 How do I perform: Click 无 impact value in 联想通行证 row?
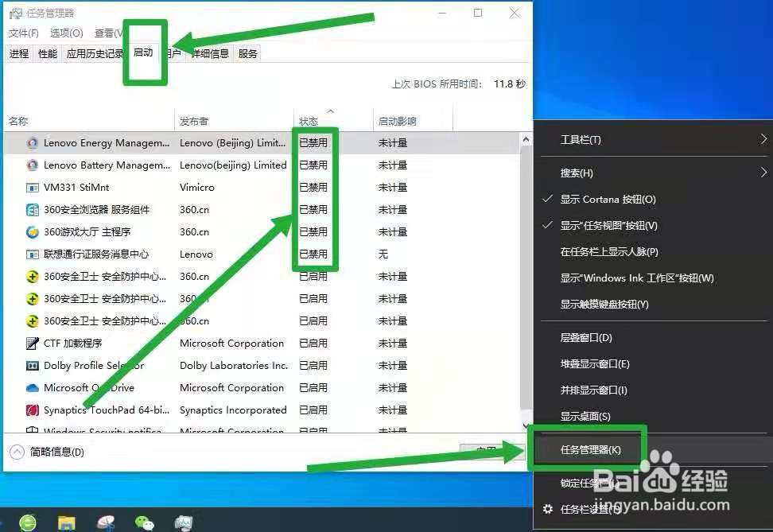(x=383, y=254)
